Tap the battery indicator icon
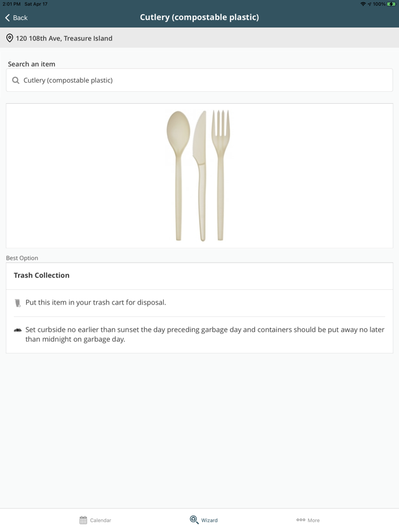This screenshot has height=532, width=399. 392,4
